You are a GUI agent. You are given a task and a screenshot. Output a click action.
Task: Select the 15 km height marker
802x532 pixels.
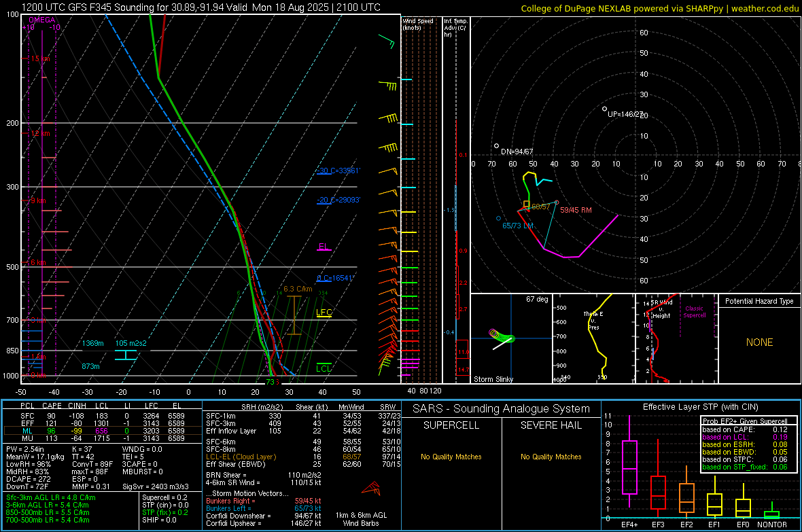pyautogui.click(x=40, y=59)
